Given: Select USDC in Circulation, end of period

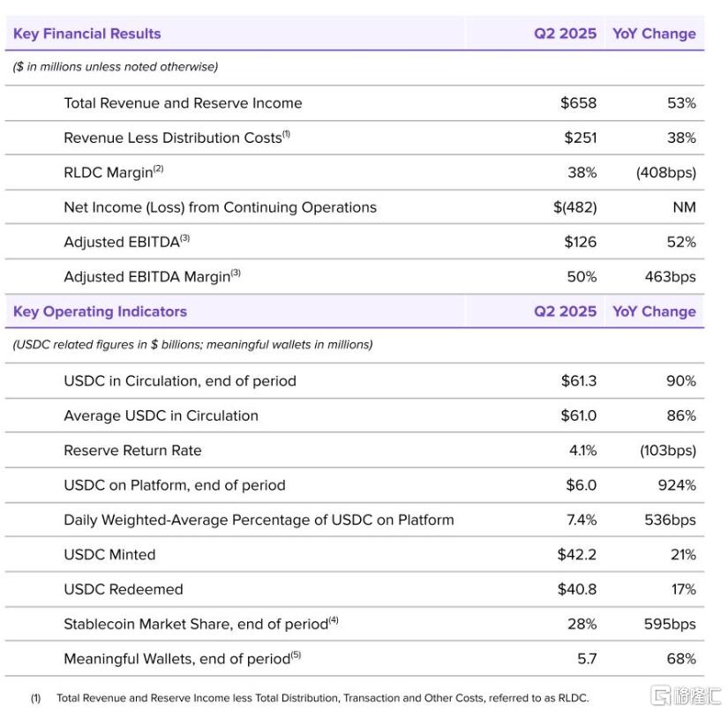Looking at the screenshot, I should 180,381.
